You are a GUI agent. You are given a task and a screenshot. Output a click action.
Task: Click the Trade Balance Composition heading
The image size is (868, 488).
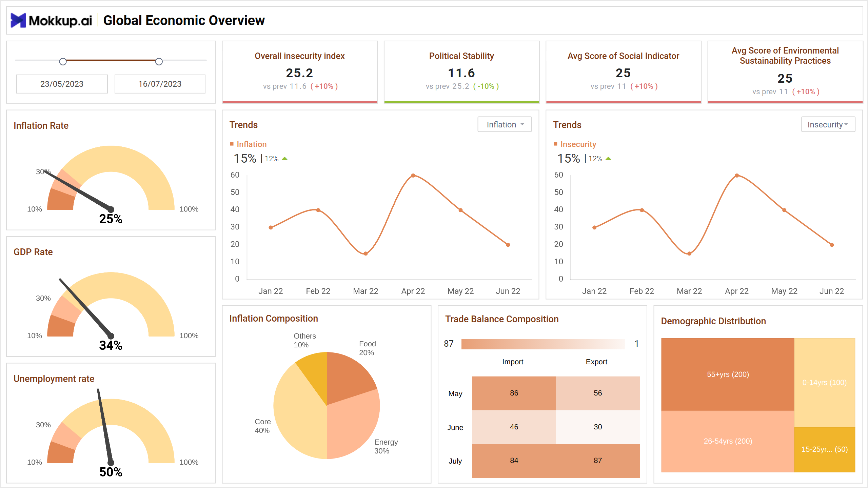[502, 319]
